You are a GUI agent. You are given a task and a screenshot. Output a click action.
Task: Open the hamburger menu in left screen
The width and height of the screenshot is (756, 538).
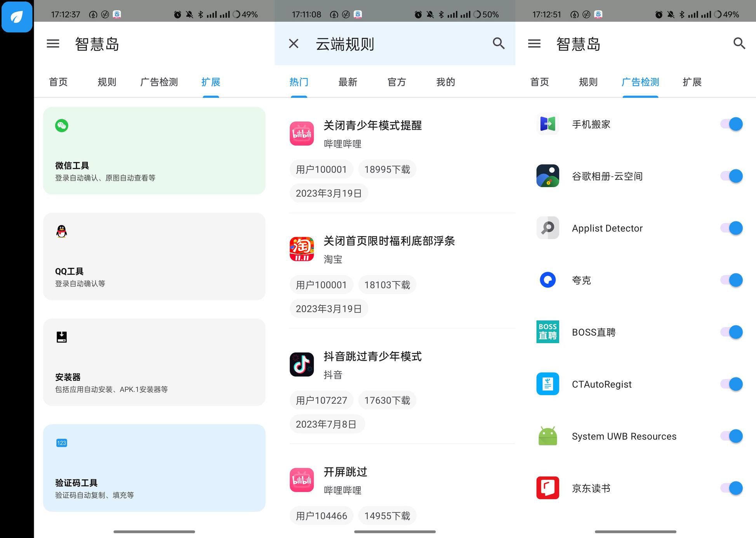[53, 43]
